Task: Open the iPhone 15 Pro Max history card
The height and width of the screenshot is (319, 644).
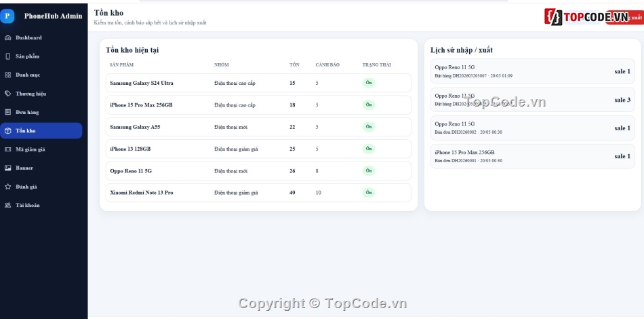Action: click(532, 156)
